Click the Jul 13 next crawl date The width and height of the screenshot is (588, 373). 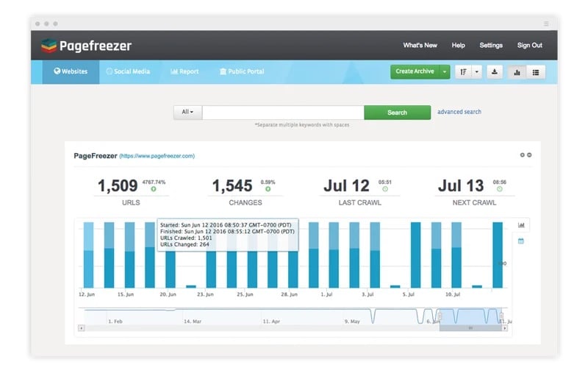click(461, 185)
